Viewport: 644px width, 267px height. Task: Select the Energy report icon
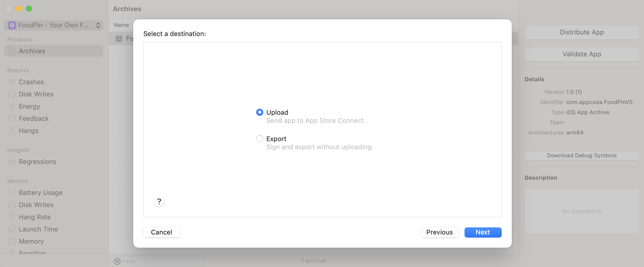12,106
